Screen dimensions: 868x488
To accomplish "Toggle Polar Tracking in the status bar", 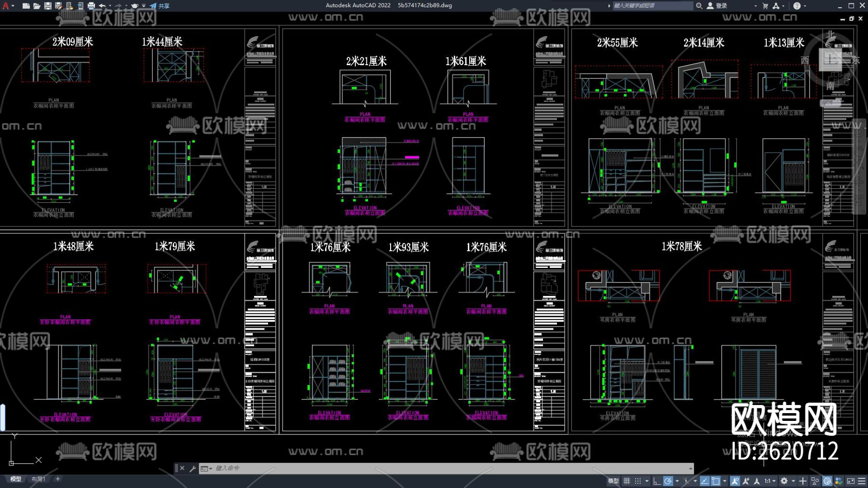I will (x=668, y=481).
